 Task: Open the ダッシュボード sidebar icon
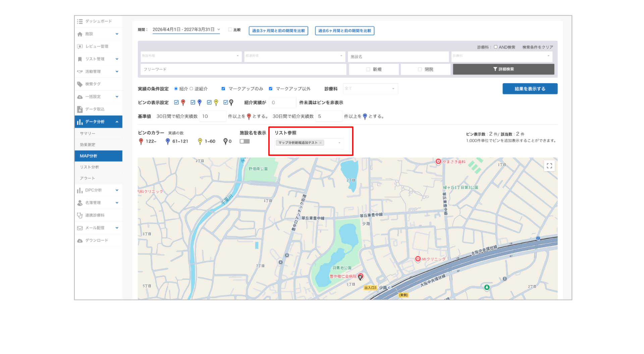click(79, 21)
